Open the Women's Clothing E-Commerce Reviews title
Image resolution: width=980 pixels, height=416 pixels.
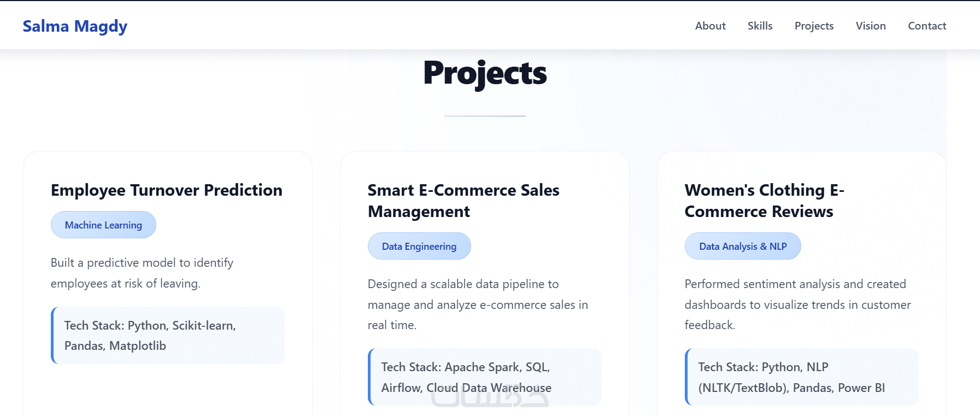[764, 201]
